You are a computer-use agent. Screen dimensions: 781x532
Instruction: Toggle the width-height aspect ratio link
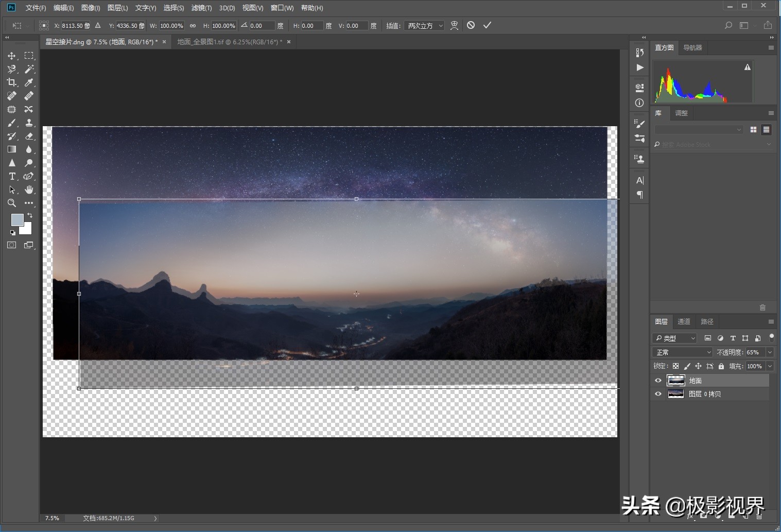tap(193, 26)
